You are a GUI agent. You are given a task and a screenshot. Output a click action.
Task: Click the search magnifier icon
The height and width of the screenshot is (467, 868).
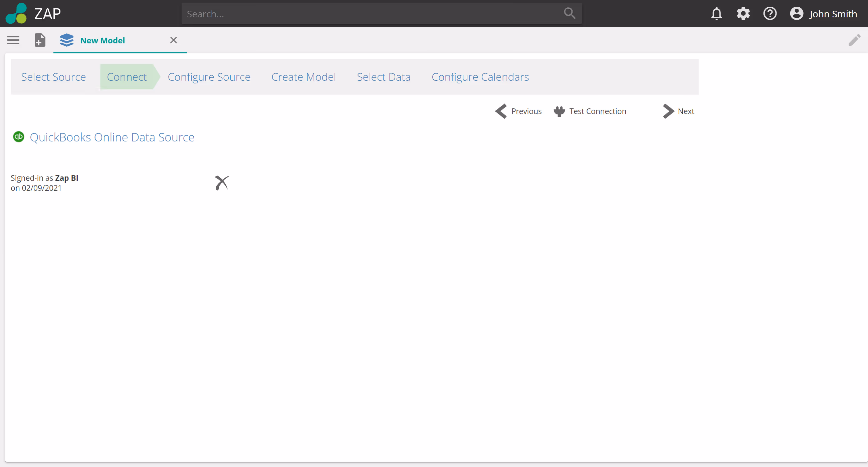pos(570,13)
